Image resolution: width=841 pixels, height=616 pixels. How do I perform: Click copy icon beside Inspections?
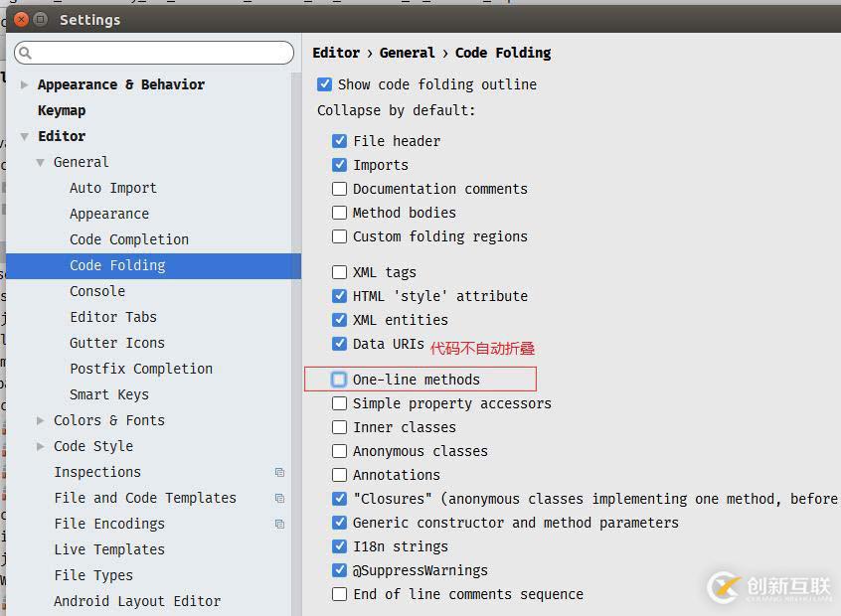click(x=279, y=472)
